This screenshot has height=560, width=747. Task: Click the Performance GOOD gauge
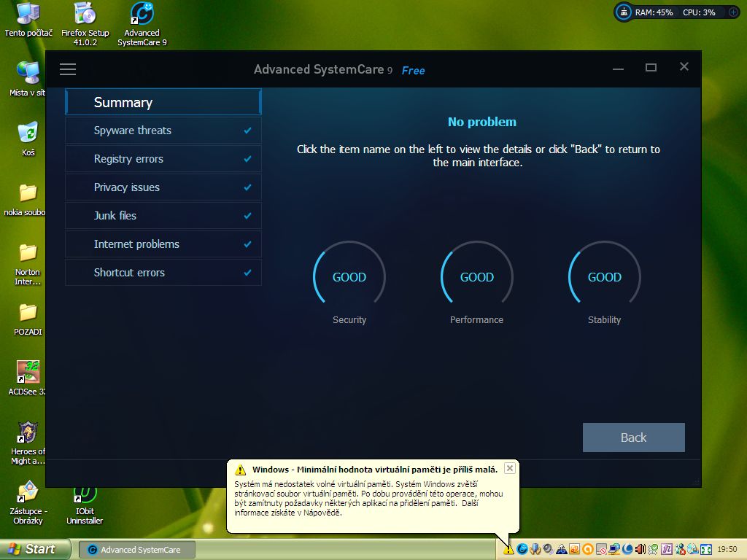pyautogui.click(x=477, y=277)
